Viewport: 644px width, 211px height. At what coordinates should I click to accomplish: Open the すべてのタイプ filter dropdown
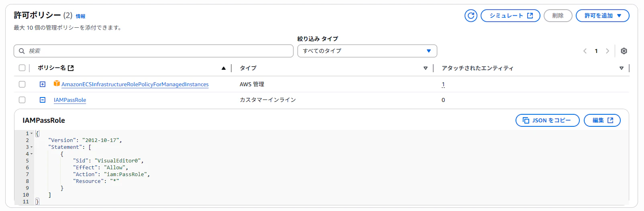367,51
